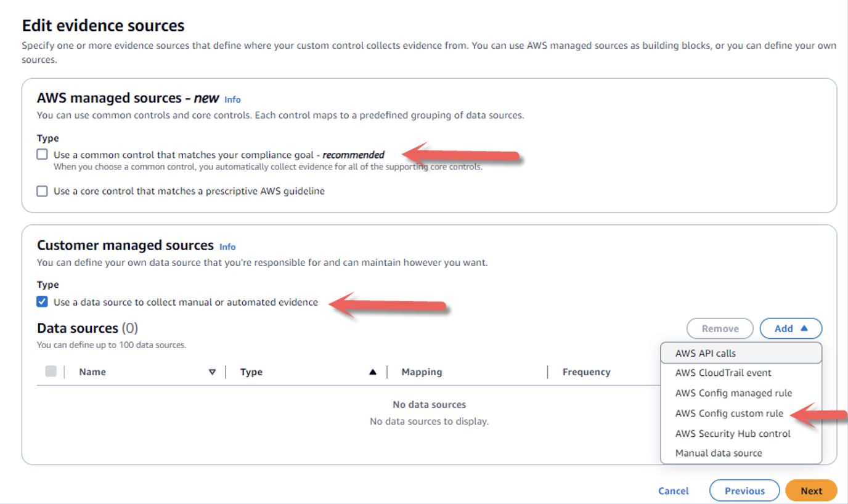The image size is (848, 504).
Task: Click the Name column sort triangle
Action: coord(213,372)
